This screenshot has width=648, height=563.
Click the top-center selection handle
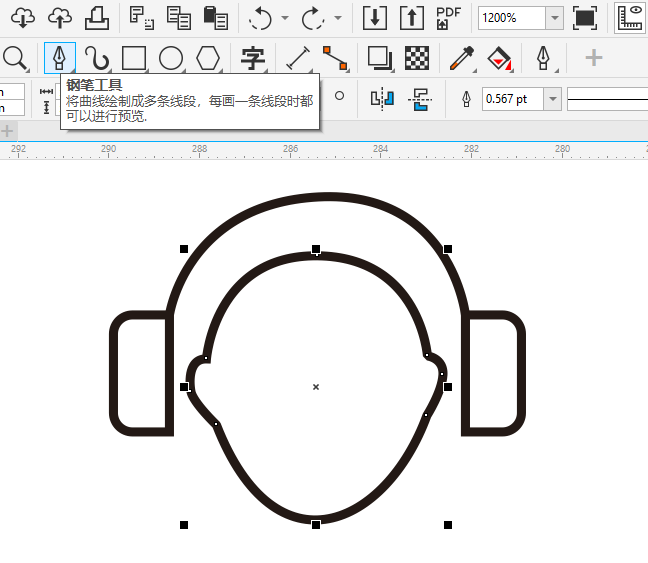tap(316, 249)
